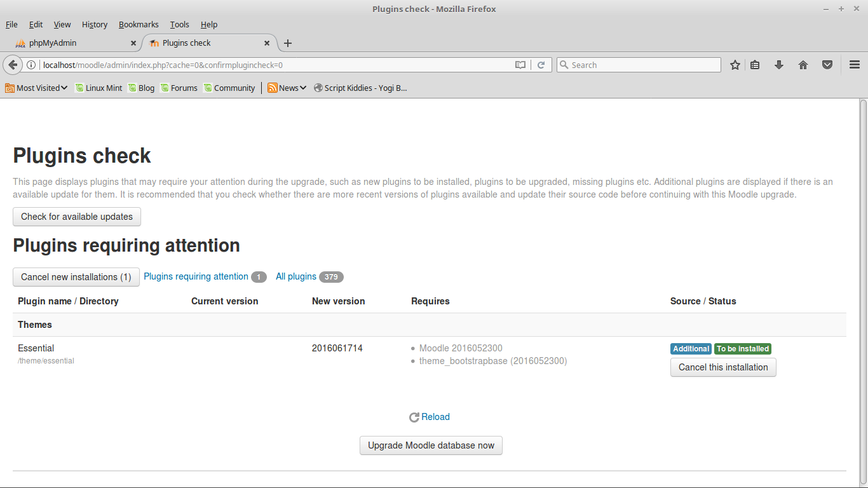
Task: View the All plugins list
Action: 295,276
